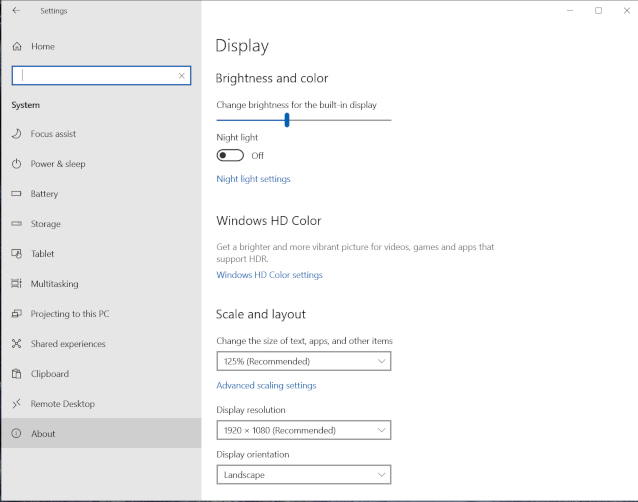Open Night light settings link

[253, 179]
